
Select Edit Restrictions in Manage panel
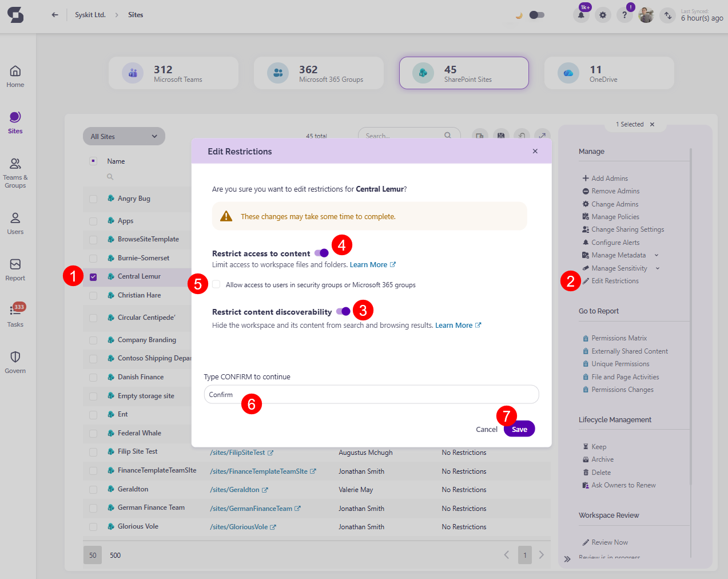[x=615, y=281]
